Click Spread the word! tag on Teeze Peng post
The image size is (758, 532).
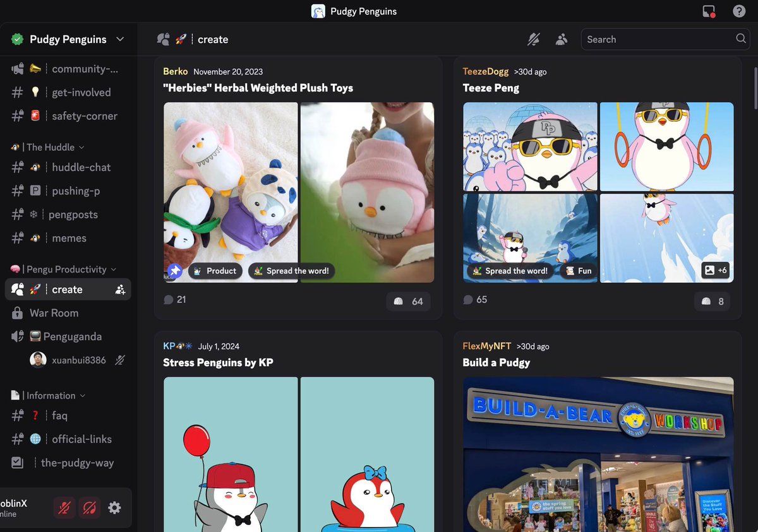click(x=510, y=271)
